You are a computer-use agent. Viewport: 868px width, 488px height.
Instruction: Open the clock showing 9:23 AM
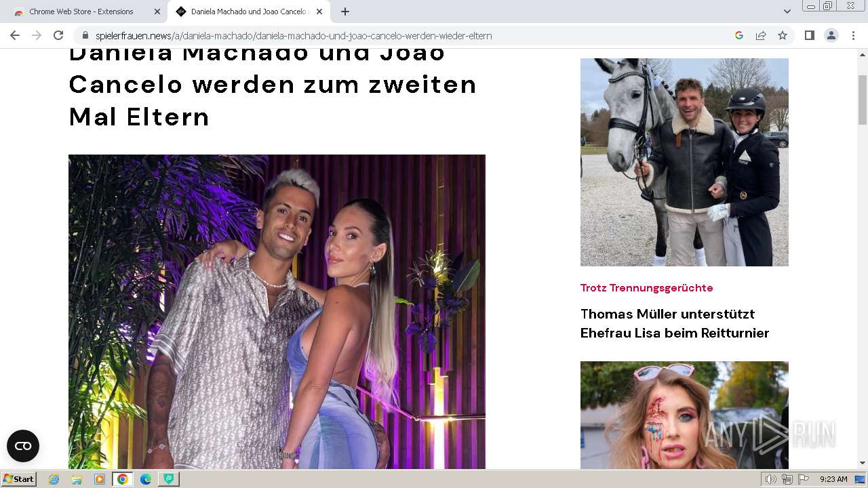833,479
